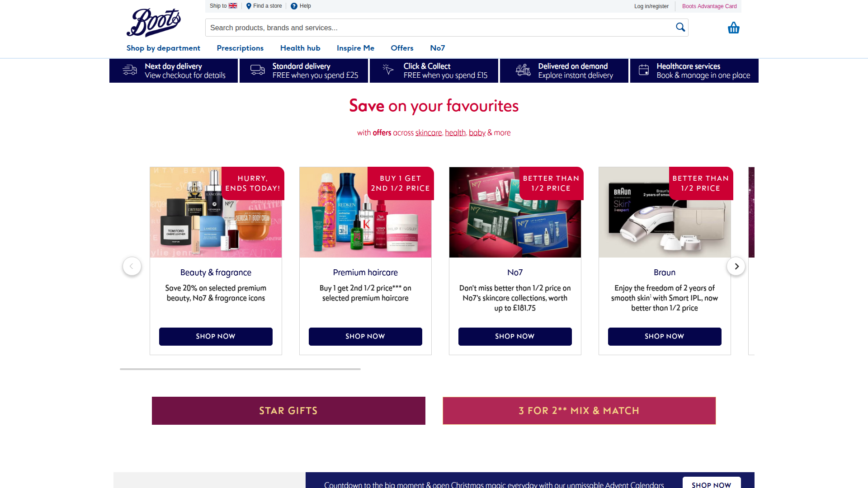Select the Offers navigation item
868x488 pixels.
pyautogui.click(x=402, y=48)
